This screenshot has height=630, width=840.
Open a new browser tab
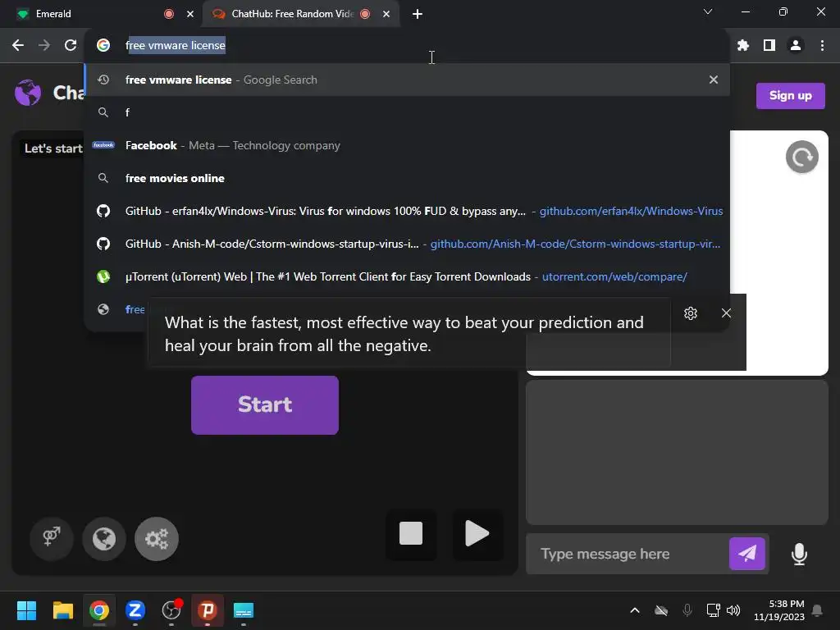[x=418, y=14]
